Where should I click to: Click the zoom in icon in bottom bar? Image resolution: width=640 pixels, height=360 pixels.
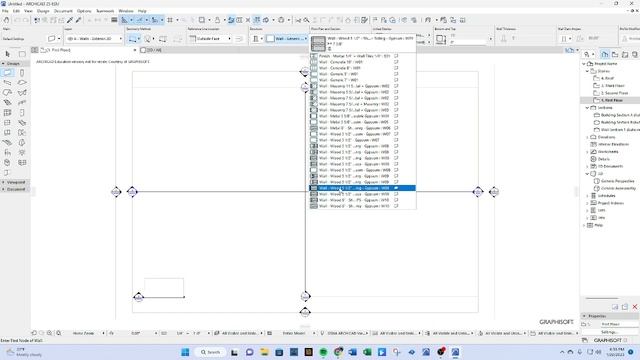(49, 333)
